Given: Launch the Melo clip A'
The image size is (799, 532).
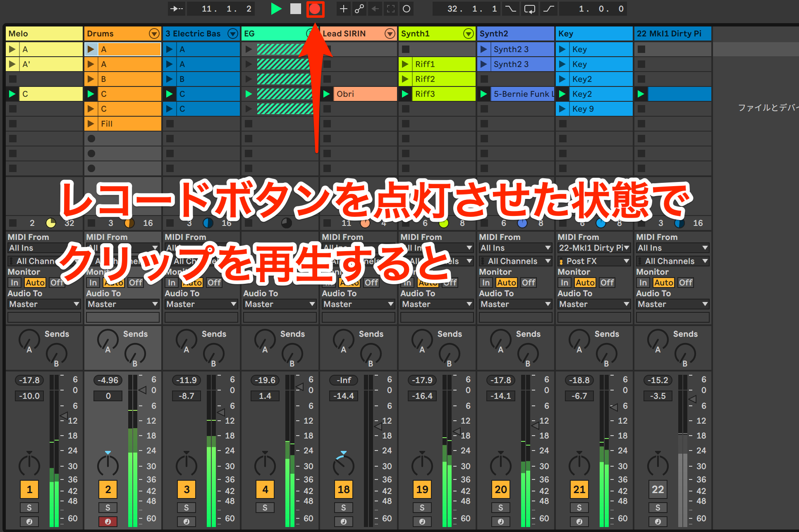Looking at the screenshot, I should point(12,64).
